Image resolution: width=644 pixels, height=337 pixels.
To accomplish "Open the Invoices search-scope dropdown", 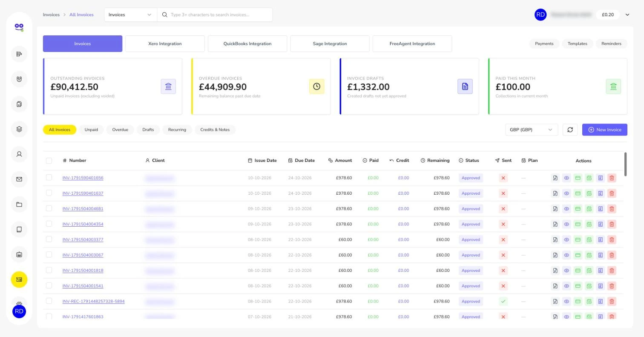I will [x=131, y=15].
